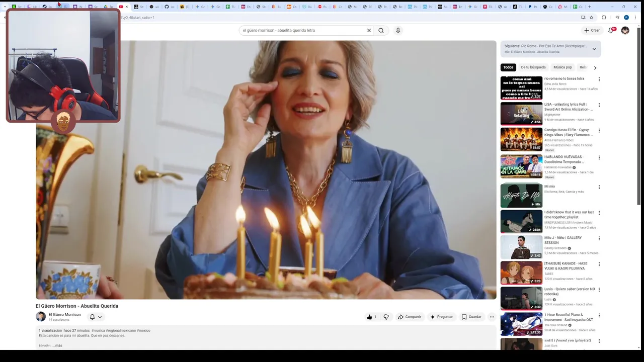Image resolution: width=644 pixels, height=362 pixels.
Task: Open Chrome profile avatar
Action: coord(626,17)
